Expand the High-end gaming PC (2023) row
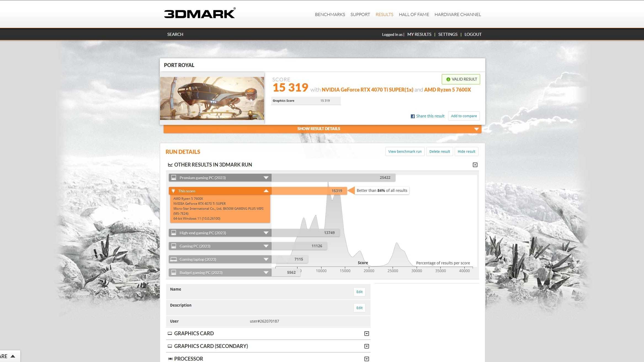 (x=266, y=233)
